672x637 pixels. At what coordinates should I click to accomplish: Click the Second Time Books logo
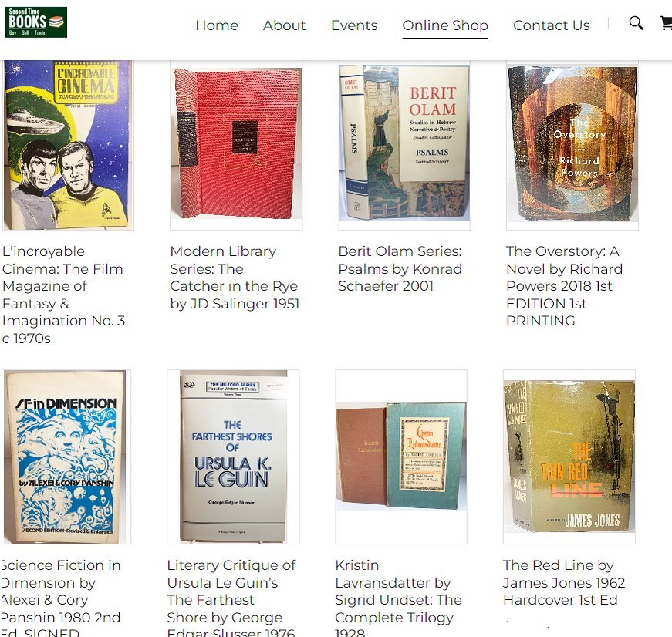click(36, 22)
